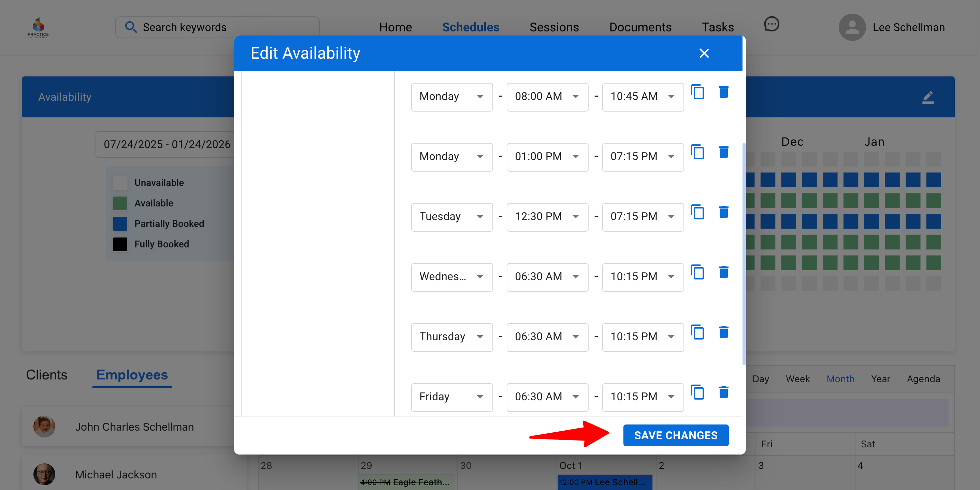
Task: Change the Friday day selector
Action: (x=451, y=397)
